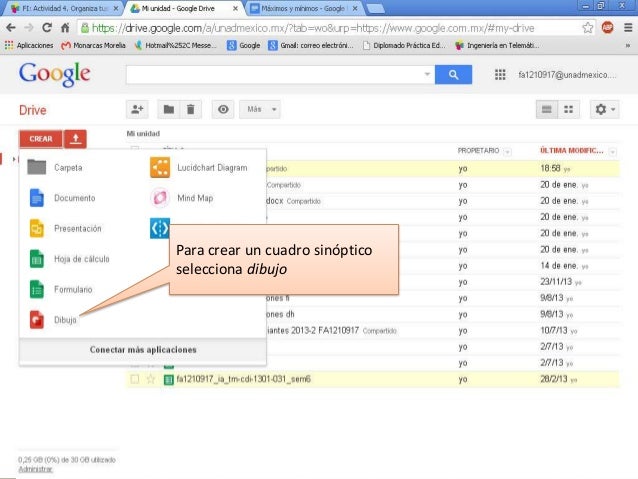
Task: Click the trash delete icon
Action: click(190, 109)
